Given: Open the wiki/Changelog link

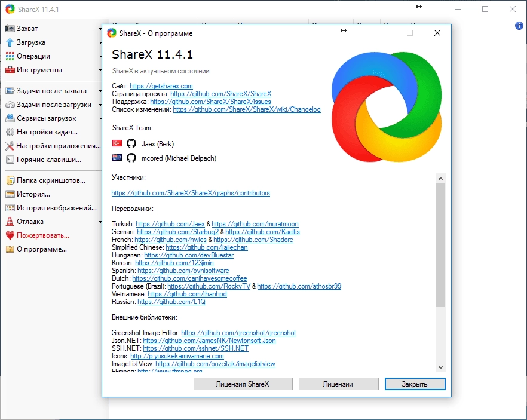Looking at the screenshot, I should point(247,109).
